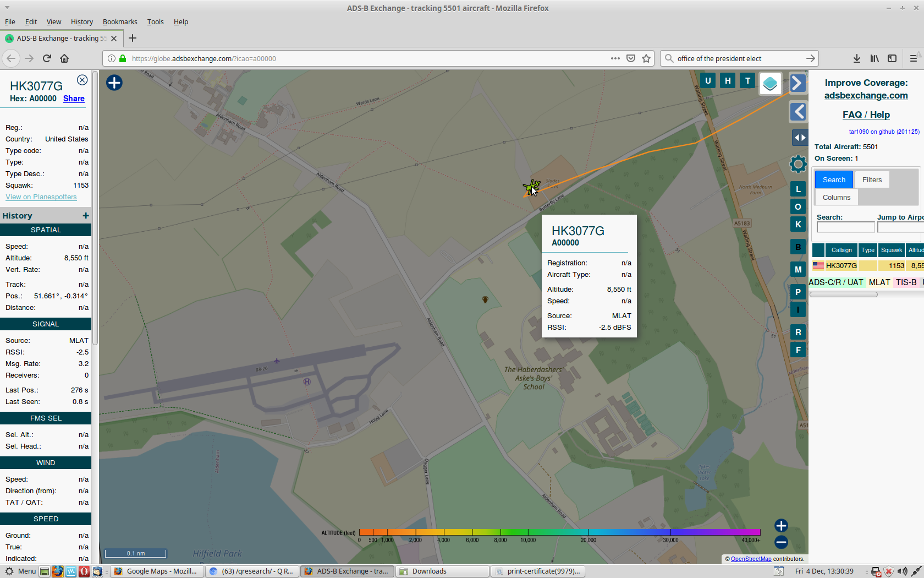The height and width of the screenshot is (578, 924).
Task: Open Google Maps window from taskbar
Action: pos(157,571)
